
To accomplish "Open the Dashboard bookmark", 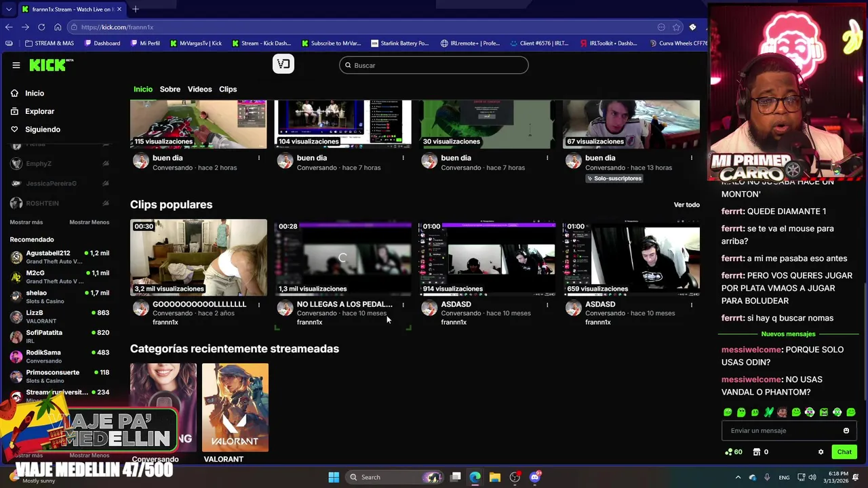I will [x=102, y=43].
